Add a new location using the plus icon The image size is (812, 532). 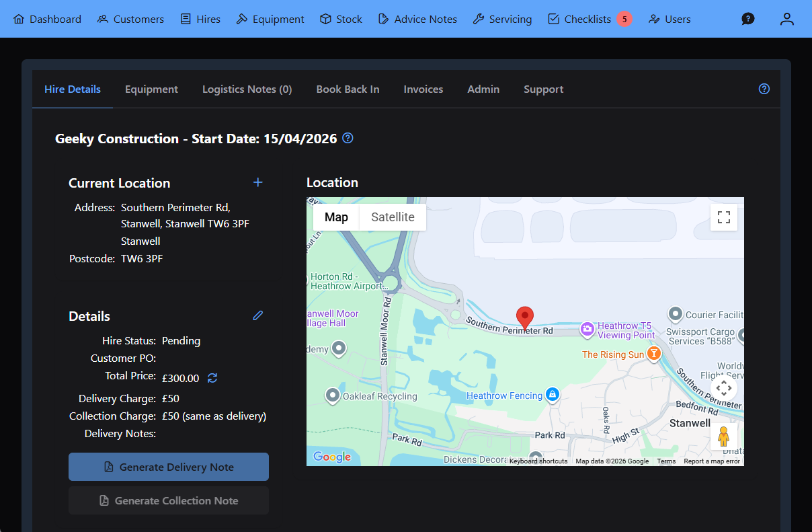[258, 182]
